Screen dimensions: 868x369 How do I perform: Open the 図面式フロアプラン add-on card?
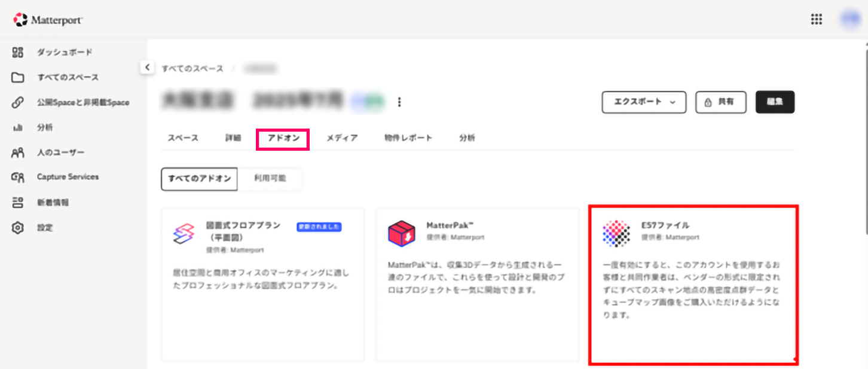262,285
